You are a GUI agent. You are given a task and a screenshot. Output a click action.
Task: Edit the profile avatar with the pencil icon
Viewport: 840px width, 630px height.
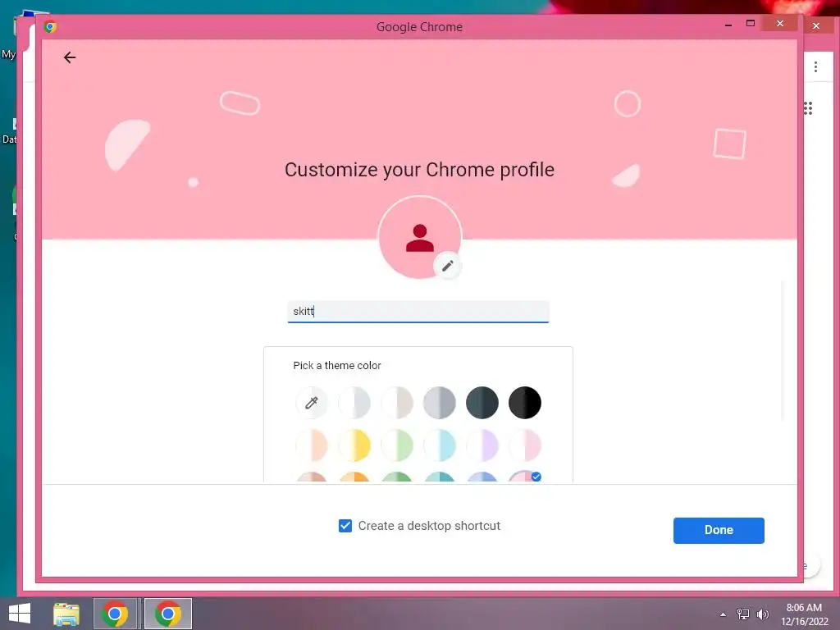point(448,266)
